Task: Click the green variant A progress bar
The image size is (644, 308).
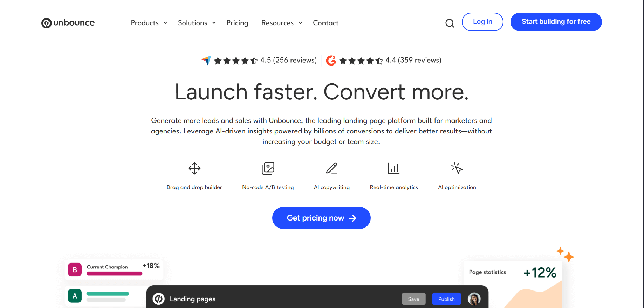Action: (x=108, y=294)
